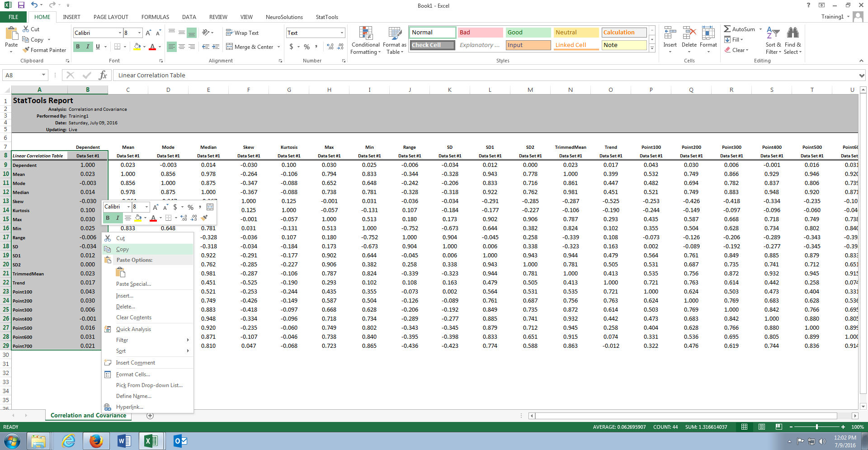
Task: Choose Paste Special from context menu
Action: click(148, 284)
